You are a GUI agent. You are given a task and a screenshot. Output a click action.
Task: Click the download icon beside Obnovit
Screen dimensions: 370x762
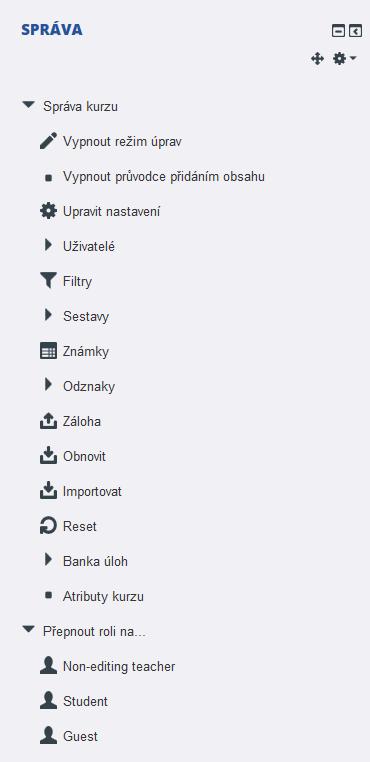click(48, 456)
